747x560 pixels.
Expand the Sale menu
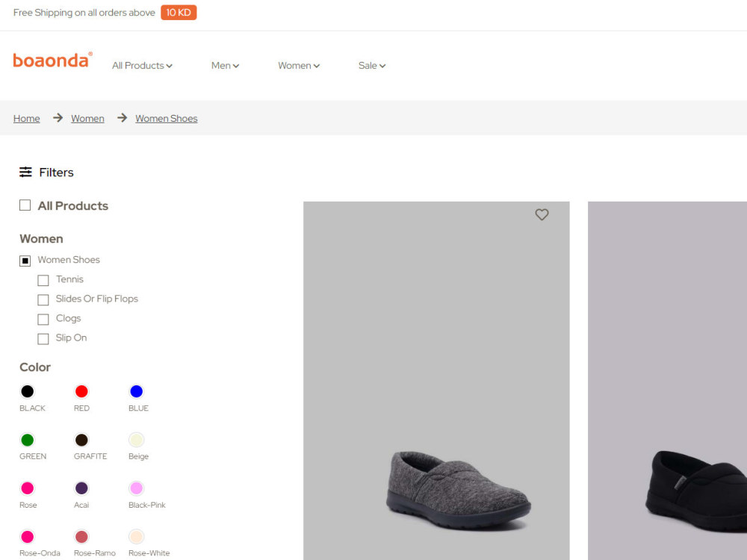(x=371, y=66)
